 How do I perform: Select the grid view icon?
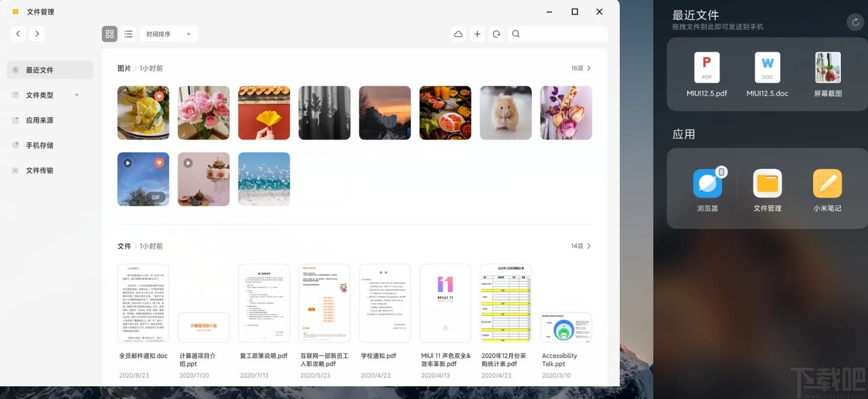click(x=109, y=34)
